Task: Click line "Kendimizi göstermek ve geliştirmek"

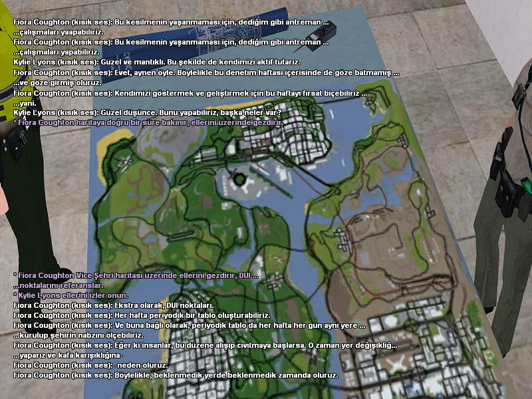Action: pyautogui.click(x=190, y=93)
